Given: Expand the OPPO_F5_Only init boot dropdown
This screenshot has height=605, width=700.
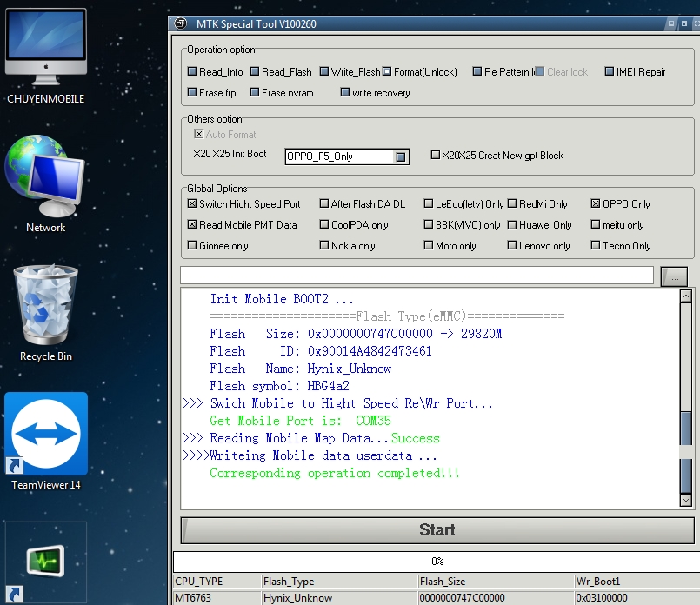Looking at the screenshot, I should click(x=401, y=156).
